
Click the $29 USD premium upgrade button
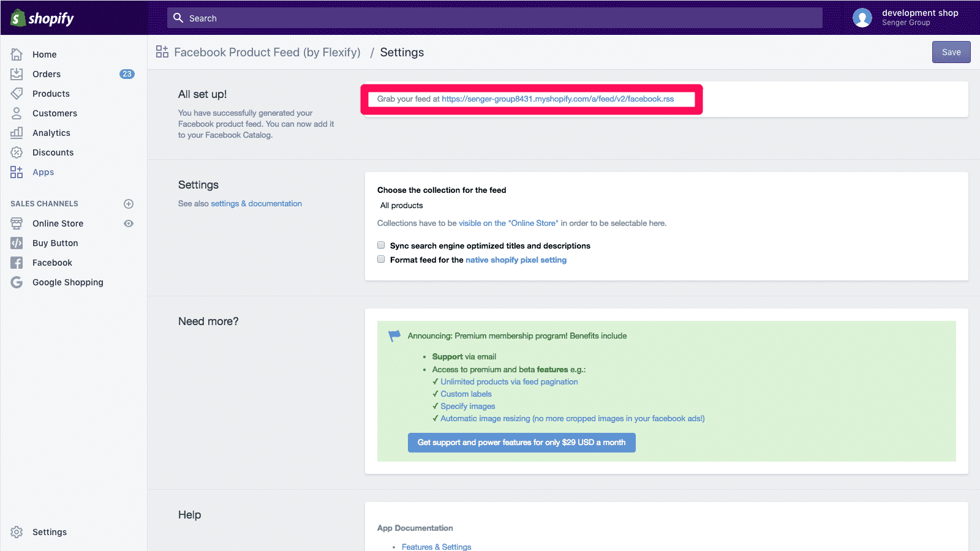pos(521,443)
